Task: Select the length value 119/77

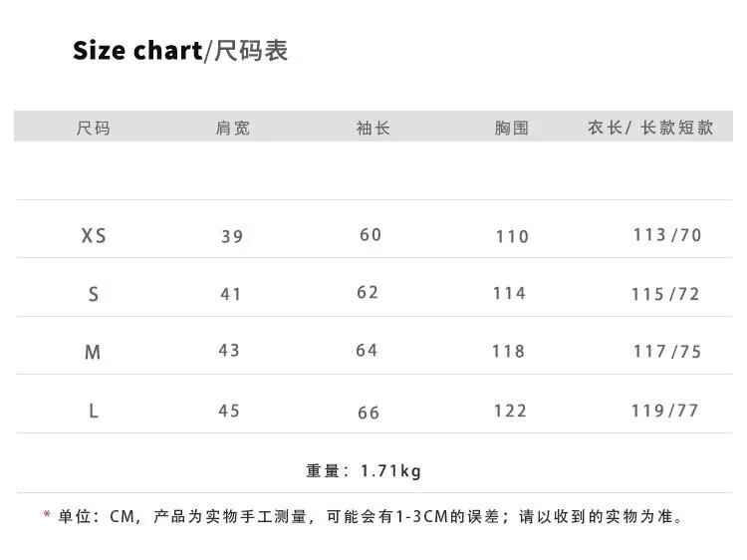Action: tap(665, 411)
